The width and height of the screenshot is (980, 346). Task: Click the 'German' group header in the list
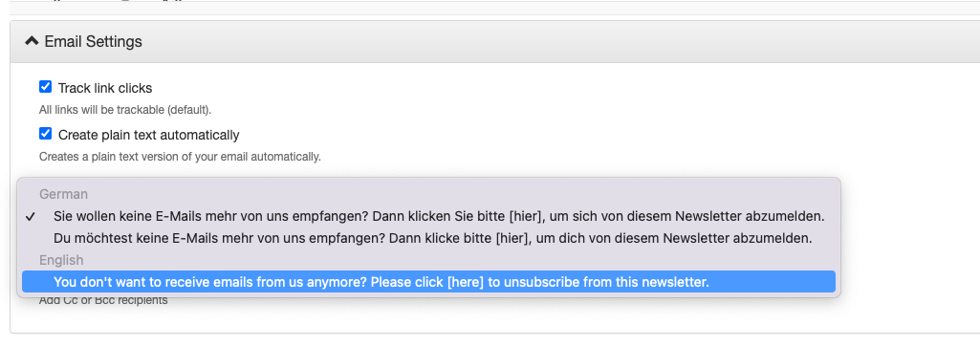[x=63, y=194]
